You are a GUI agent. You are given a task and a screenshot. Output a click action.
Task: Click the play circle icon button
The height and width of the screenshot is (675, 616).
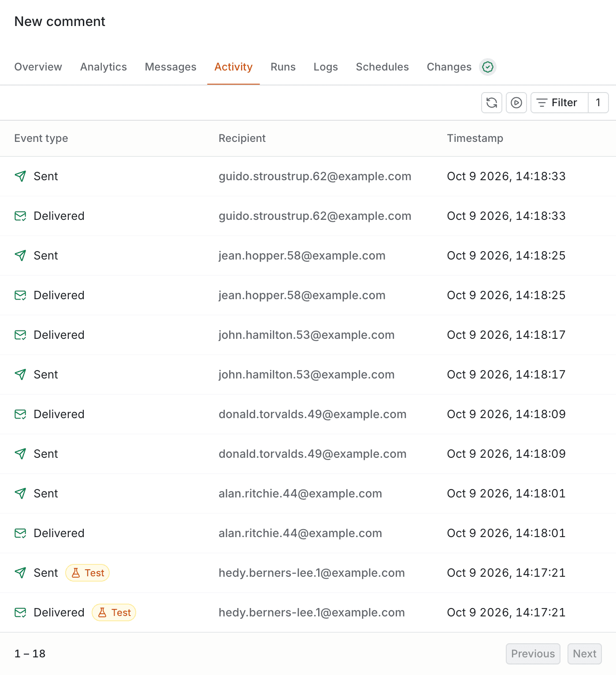(516, 103)
